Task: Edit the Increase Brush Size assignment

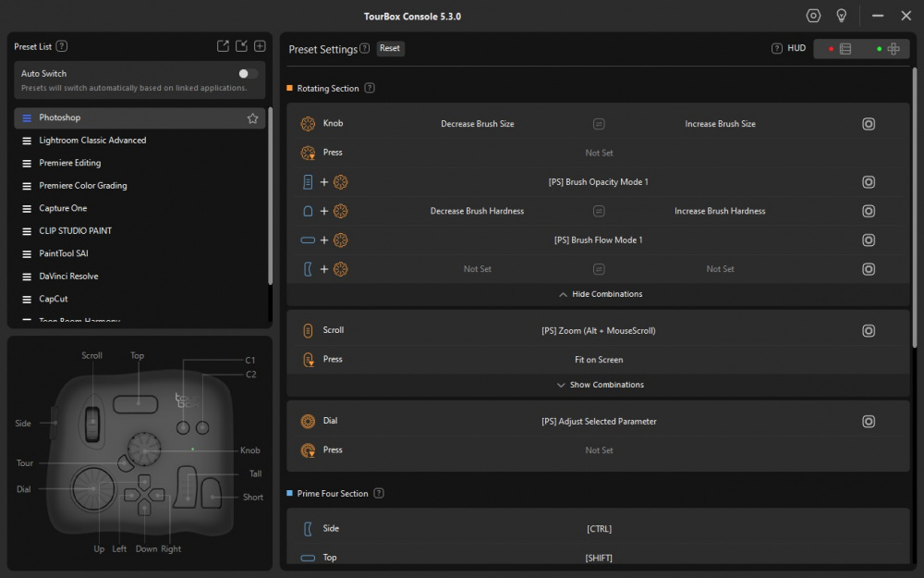Action: [720, 124]
